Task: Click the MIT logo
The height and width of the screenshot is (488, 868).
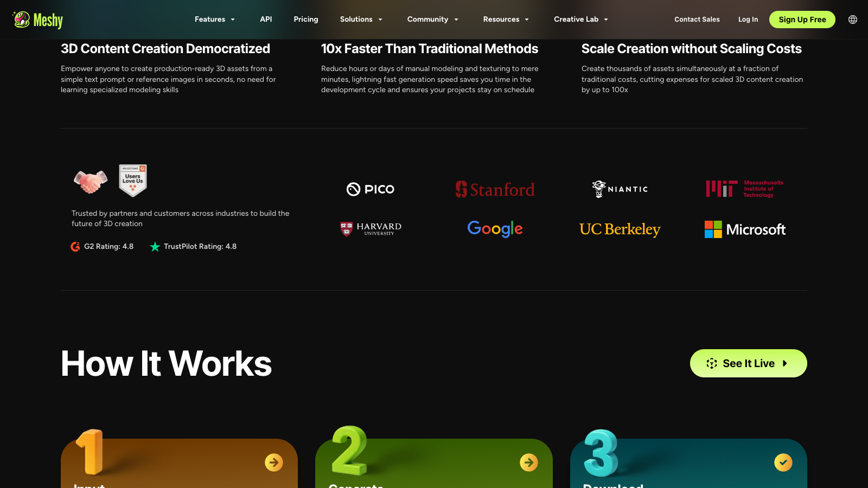Action: coord(745,189)
